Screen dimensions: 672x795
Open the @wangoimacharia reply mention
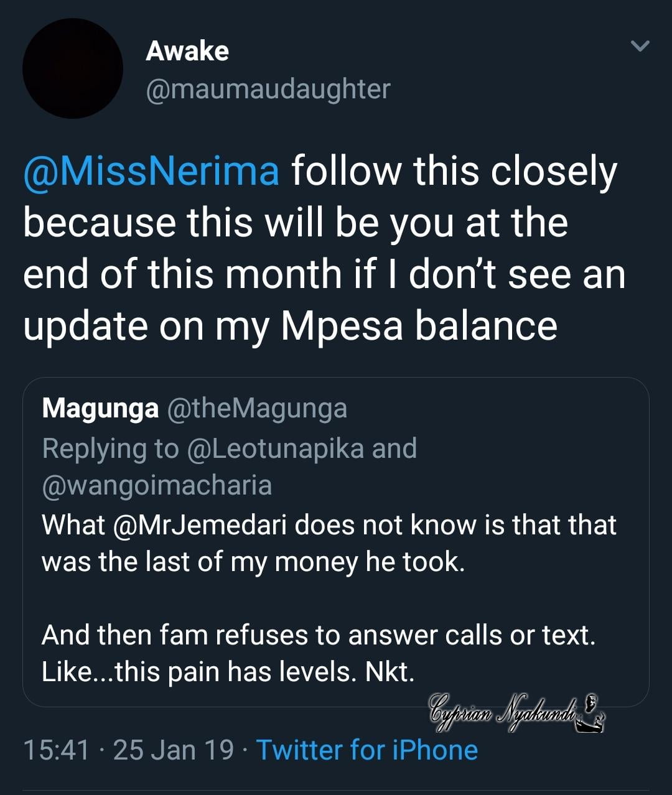point(157,485)
